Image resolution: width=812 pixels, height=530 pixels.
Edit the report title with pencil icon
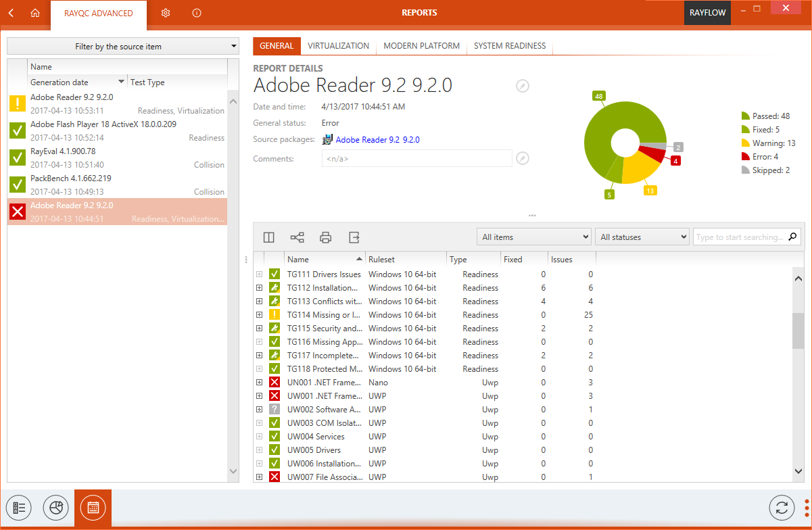523,86
